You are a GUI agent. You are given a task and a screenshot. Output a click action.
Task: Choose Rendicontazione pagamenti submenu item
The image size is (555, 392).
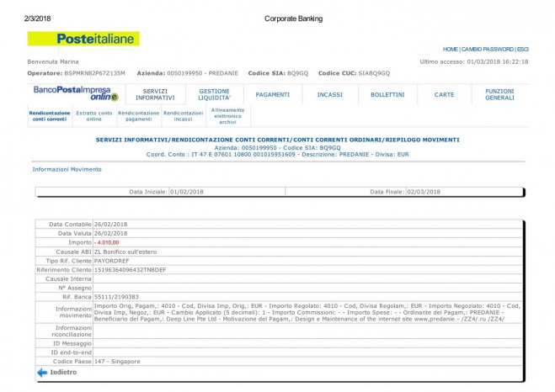pos(138,116)
